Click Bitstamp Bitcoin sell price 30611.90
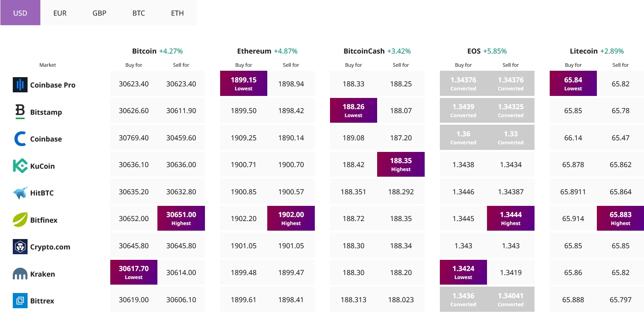 (x=181, y=111)
